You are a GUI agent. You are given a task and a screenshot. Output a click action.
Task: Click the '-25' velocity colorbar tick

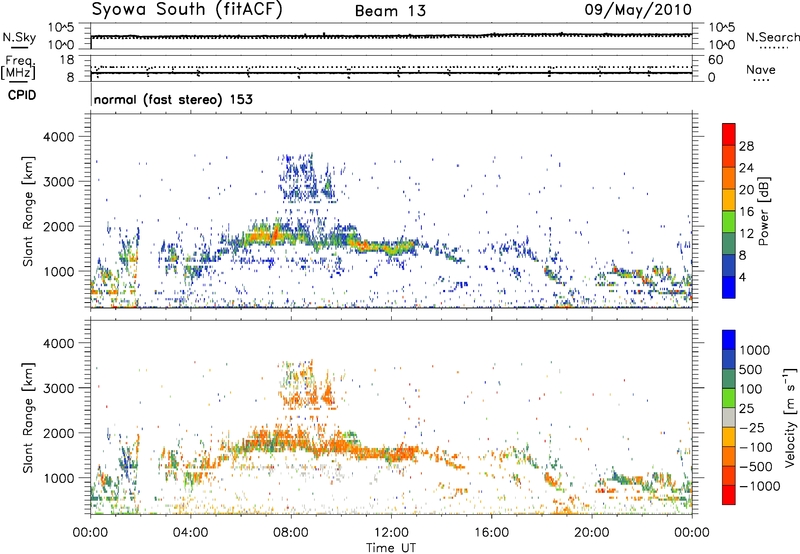coord(752,427)
